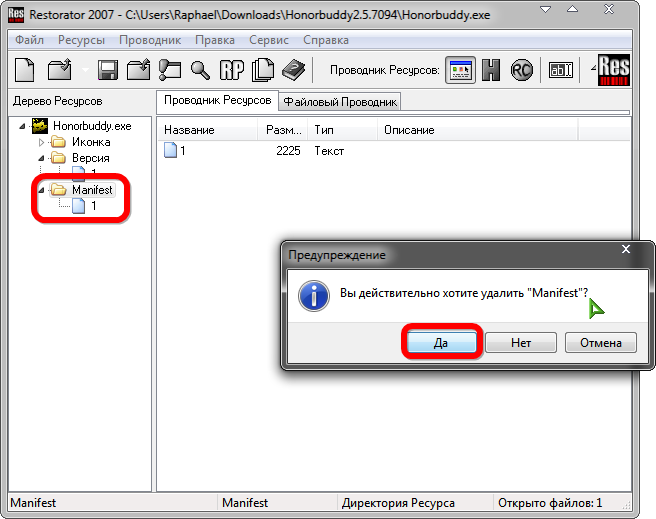
Task: Click the Отмена button in dialog
Action: [601, 343]
